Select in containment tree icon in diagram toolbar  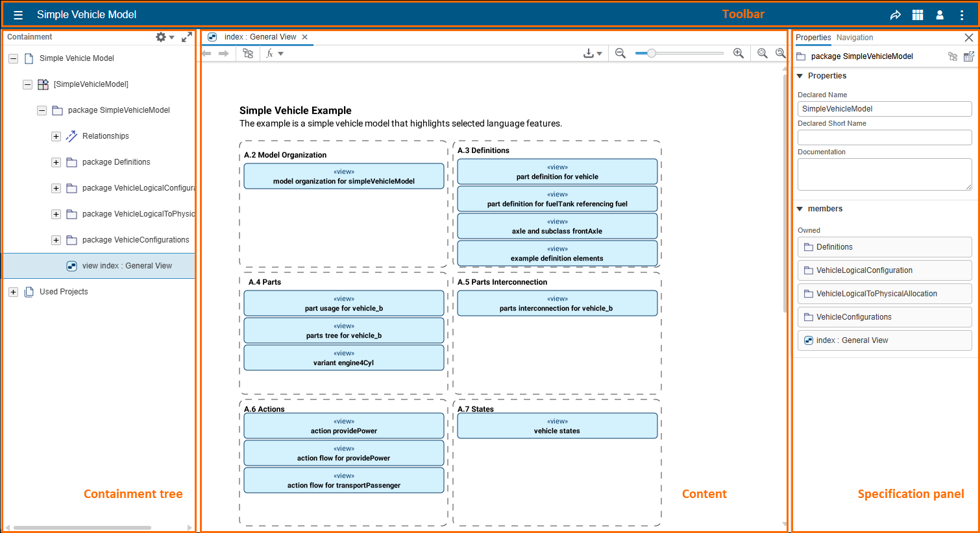pyautogui.click(x=248, y=53)
